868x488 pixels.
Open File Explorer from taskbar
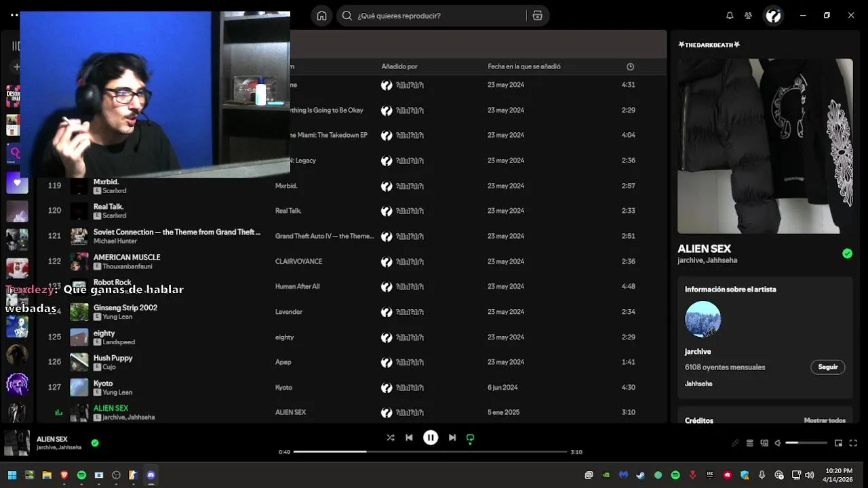[47, 475]
